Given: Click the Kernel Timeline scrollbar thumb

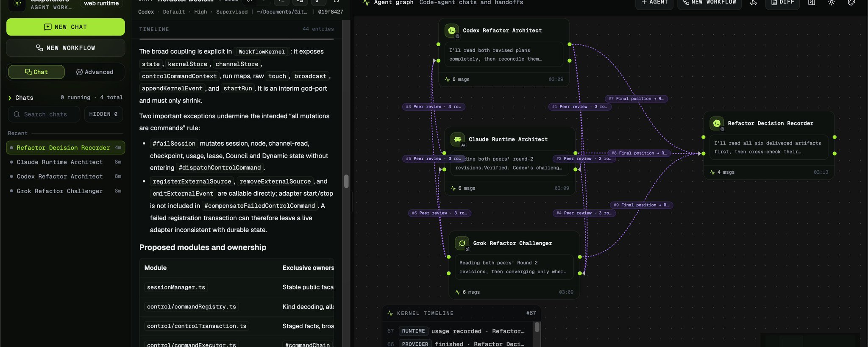Looking at the screenshot, I should pos(537,327).
